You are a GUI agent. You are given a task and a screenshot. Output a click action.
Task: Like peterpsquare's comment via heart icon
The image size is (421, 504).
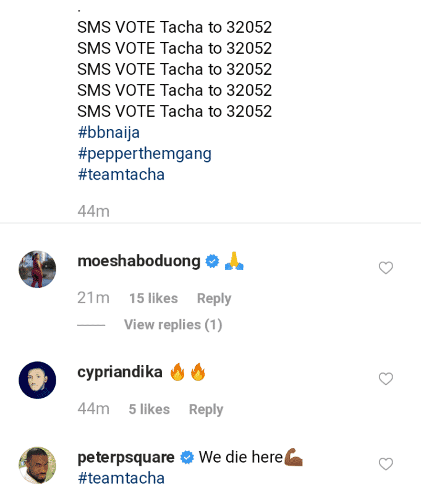[x=386, y=464]
